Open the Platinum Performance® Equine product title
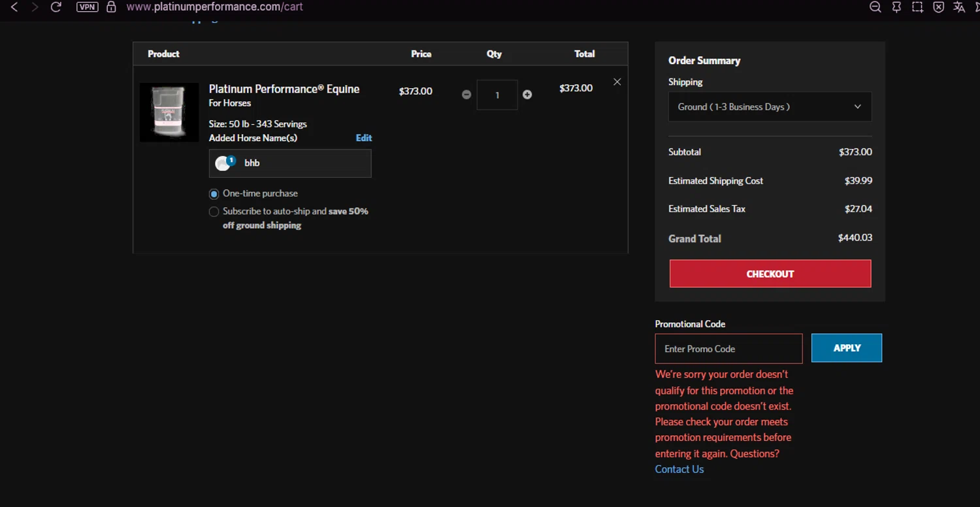 [x=284, y=89]
